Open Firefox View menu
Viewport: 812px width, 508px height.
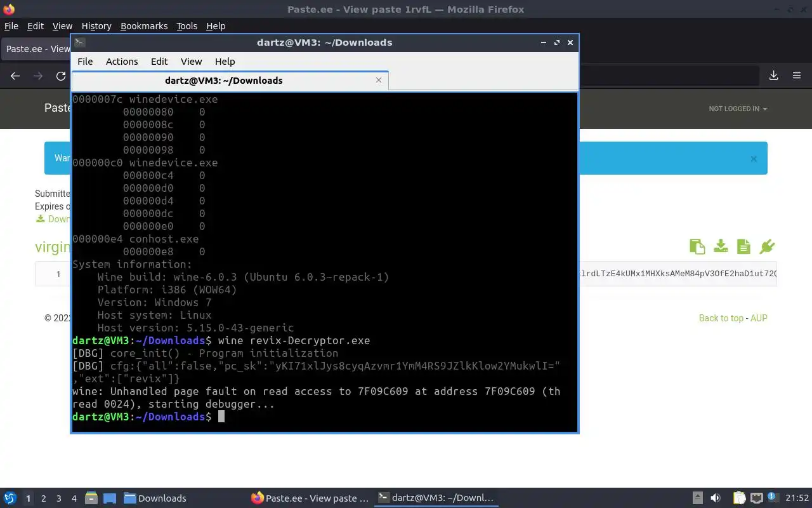point(62,26)
